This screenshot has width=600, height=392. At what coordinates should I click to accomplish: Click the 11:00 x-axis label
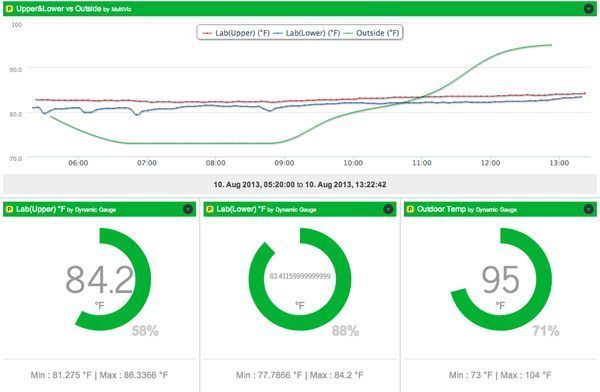(x=422, y=163)
